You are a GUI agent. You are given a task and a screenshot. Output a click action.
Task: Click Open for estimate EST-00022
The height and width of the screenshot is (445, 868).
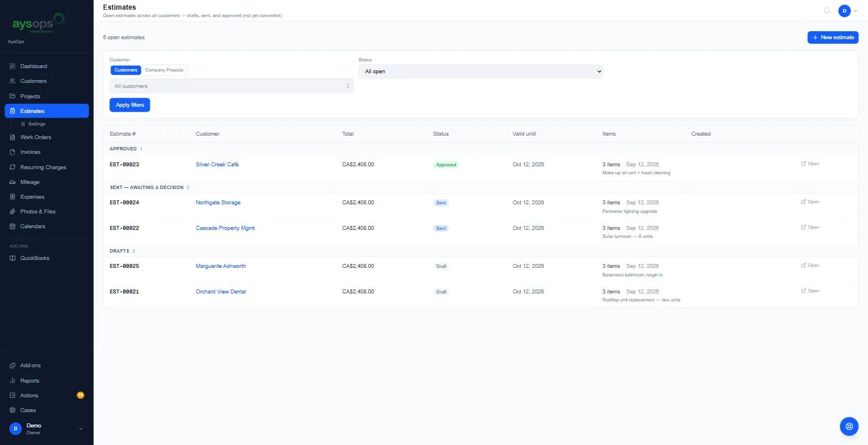pos(810,228)
